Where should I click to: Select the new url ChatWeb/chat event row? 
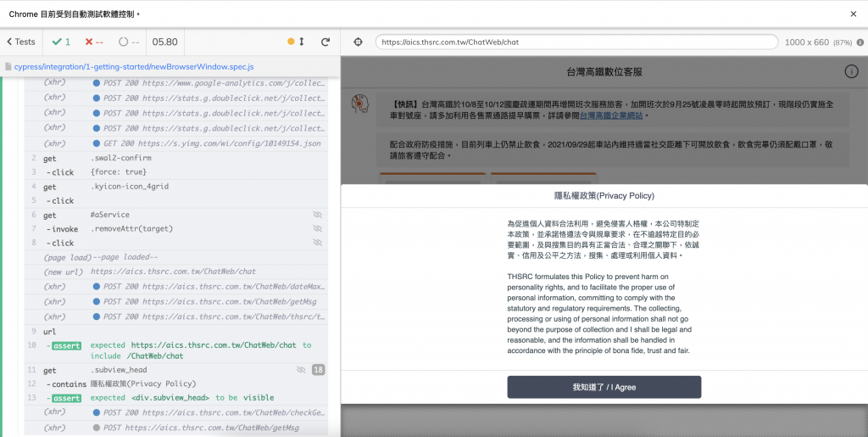pyautogui.click(x=176, y=272)
